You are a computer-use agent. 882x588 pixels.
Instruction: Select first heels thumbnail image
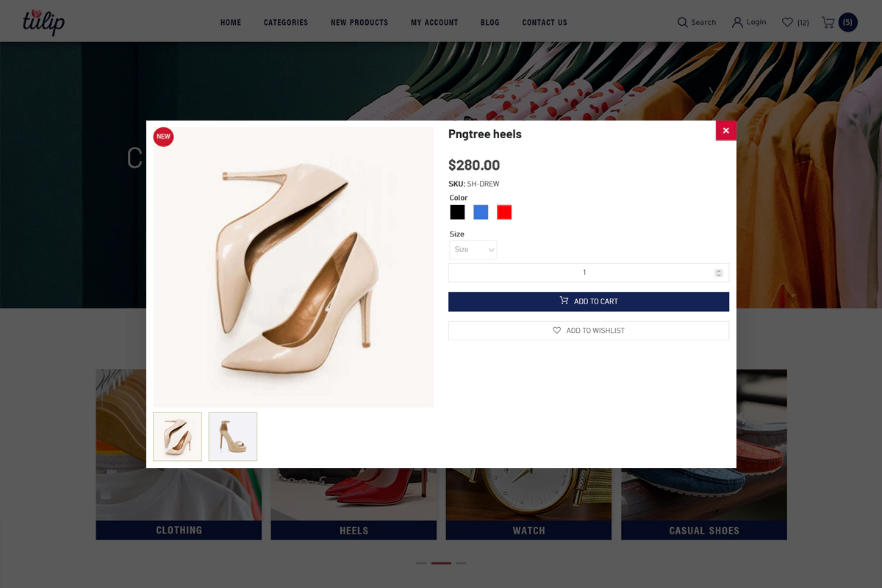pos(177,437)
